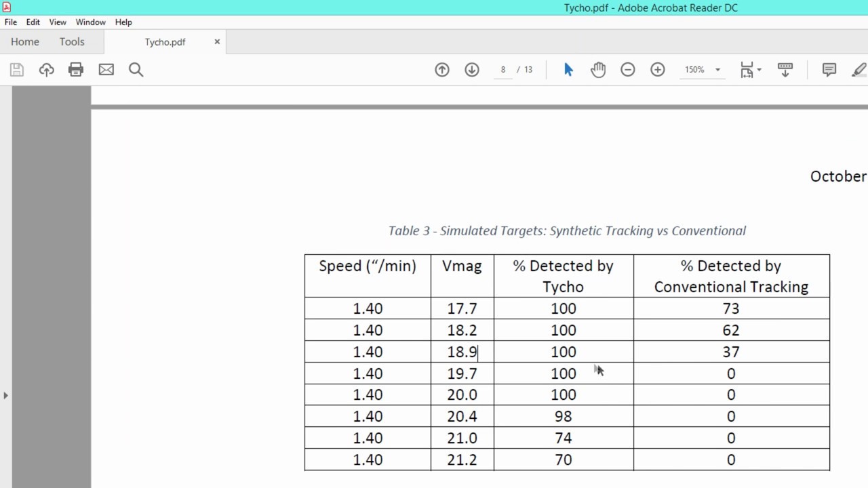The width and height of the screenshot is (868, 488).
Task: Click the Vmag cell 20.0
Action: [x=462, y=394]
